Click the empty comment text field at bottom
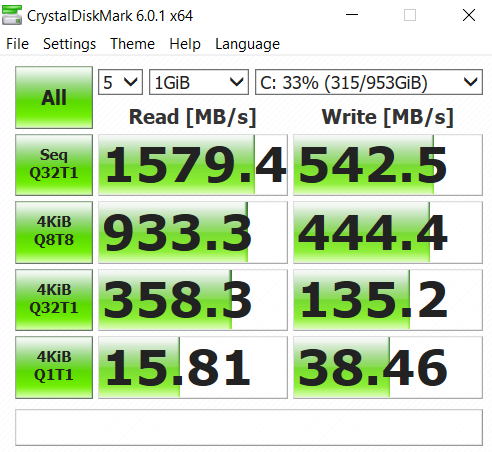This screenshot has width=492, height=452. (249, 427)
